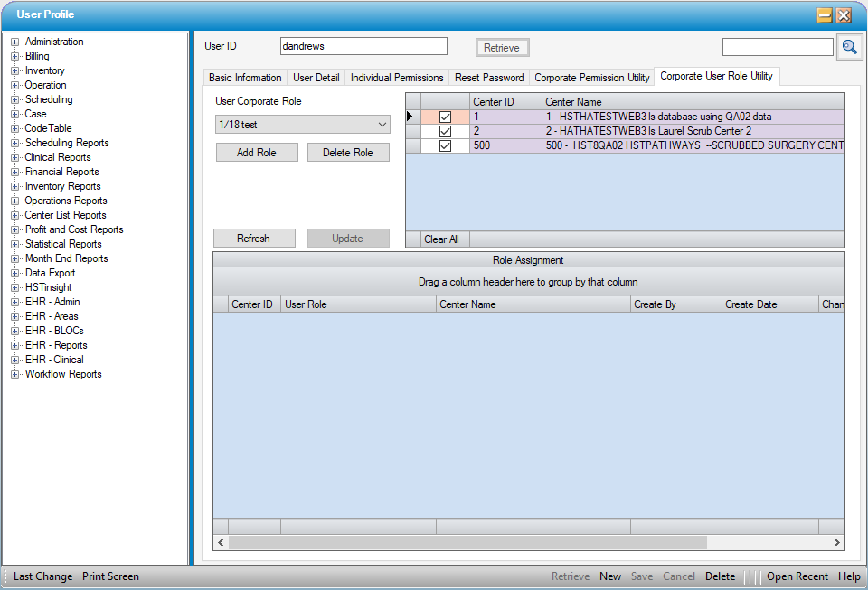Open the Corporate Permission Utility tab
Viewport: 868px width, 590px height.
point(591,78)
